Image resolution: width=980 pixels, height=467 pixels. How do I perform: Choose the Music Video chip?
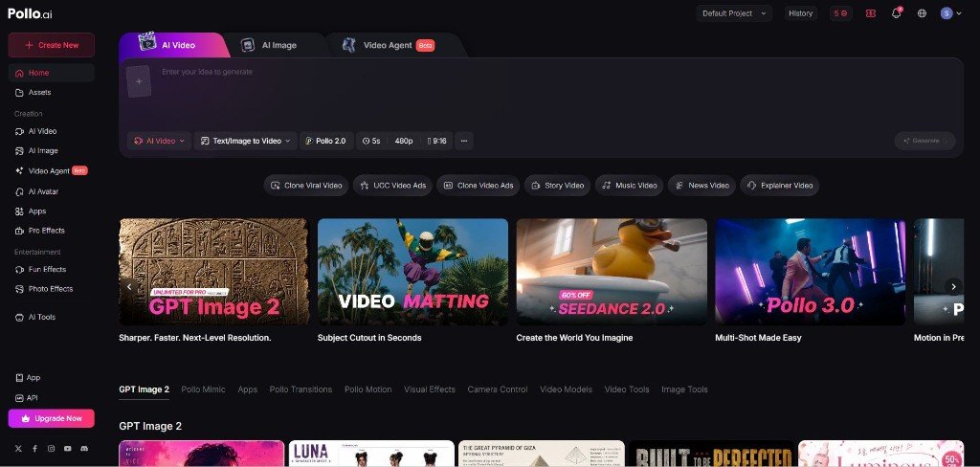[630, 186]
